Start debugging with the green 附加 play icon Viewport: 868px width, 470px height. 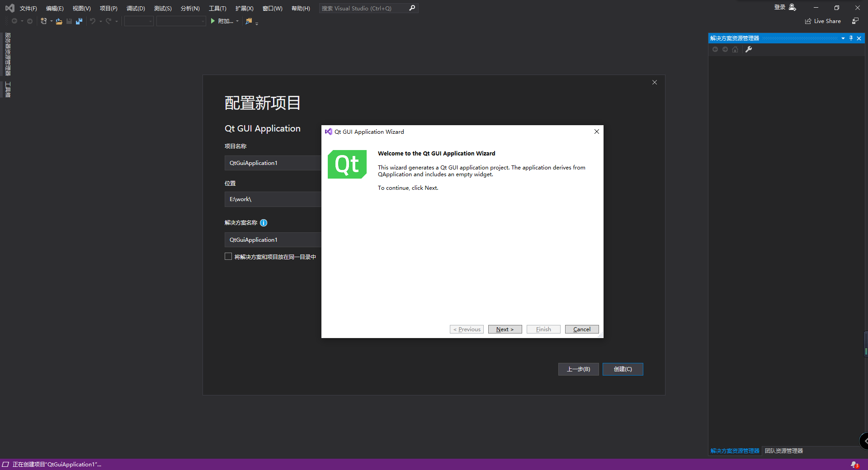click(x=212, y=21)
